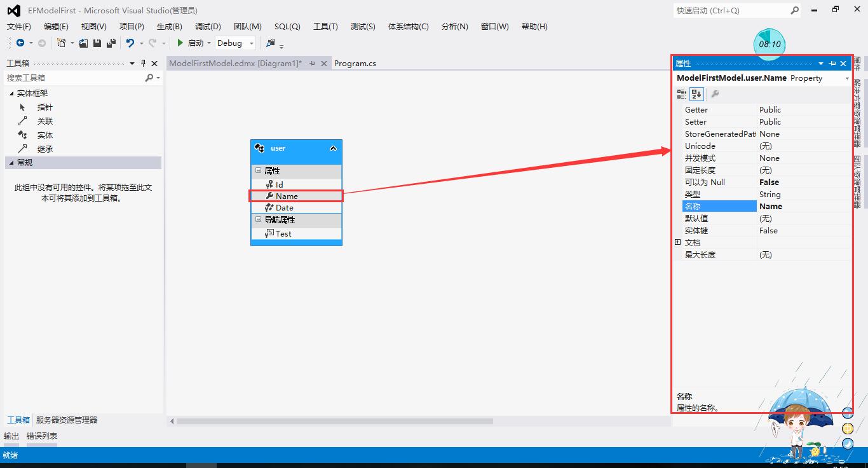Open the 错误列表 error list tab
Viewport: 868px width, 468px height.
[42, 436]
